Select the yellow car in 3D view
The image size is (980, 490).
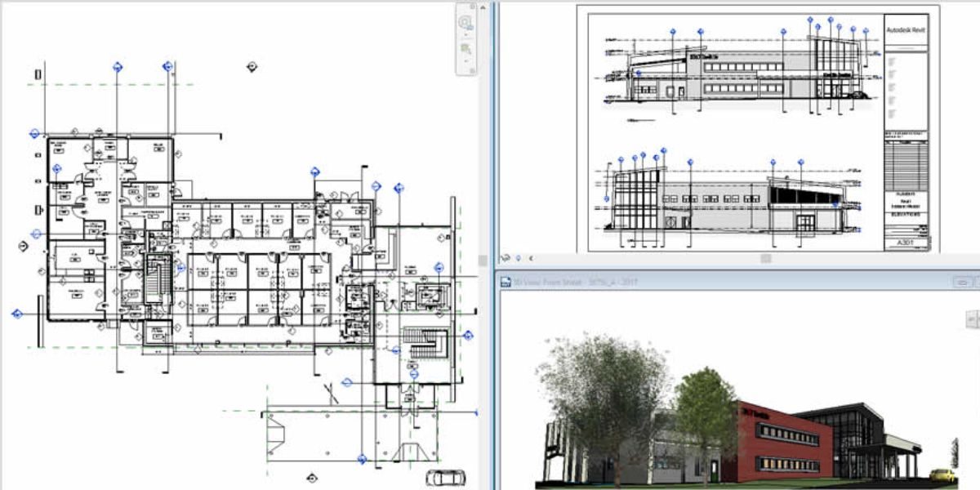(943, 474)
